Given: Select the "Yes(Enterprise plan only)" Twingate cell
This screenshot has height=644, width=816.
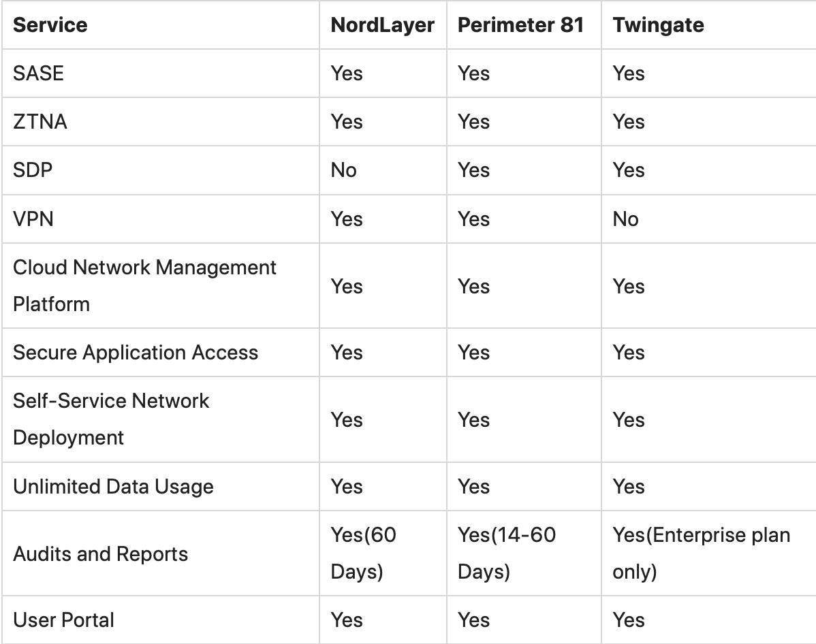Looking at the screenshot, I should click(701, 553).
